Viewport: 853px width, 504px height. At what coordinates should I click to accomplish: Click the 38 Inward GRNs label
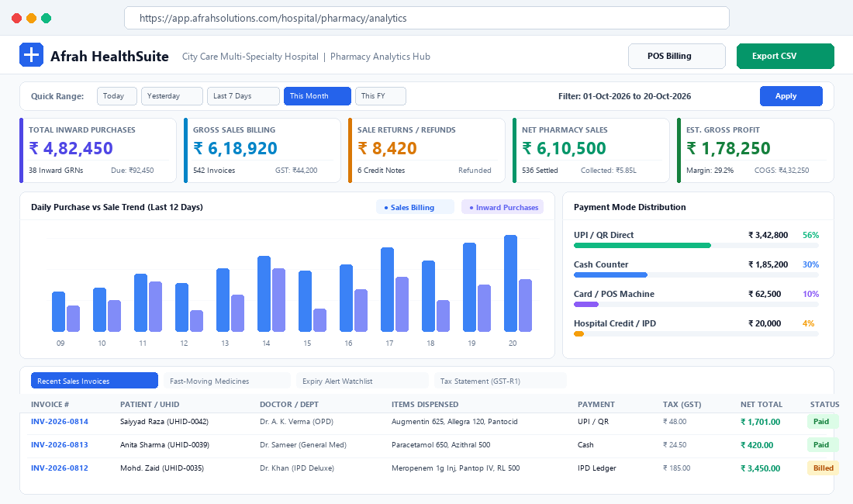click(x=56, y=170)
